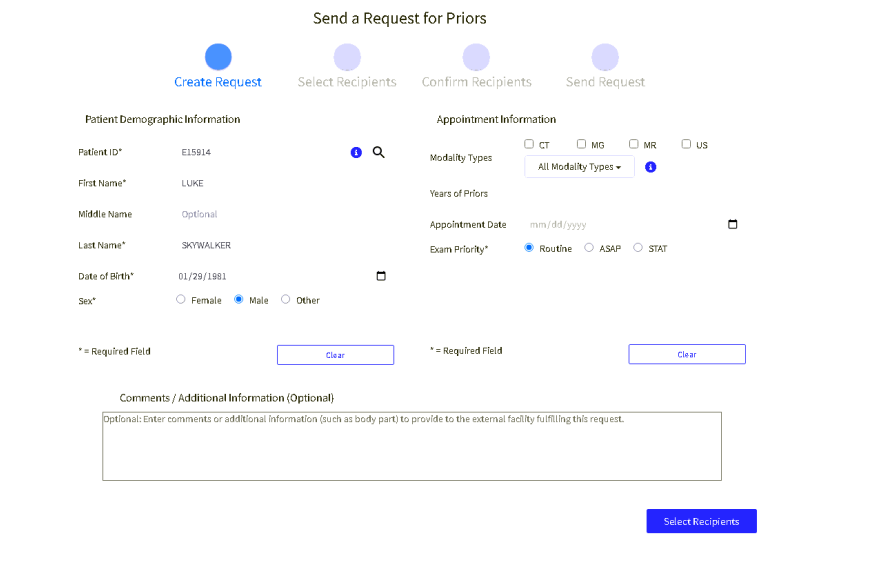This screenshot has height=586, width=870.
Task: Click the First Name field LUKE
Action: pos(283,183)
